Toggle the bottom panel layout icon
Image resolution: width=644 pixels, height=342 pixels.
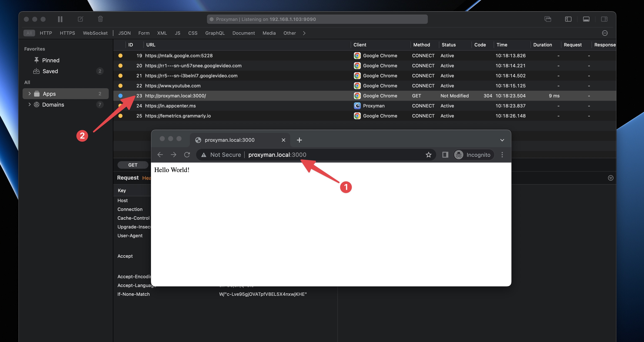(586, 19)
